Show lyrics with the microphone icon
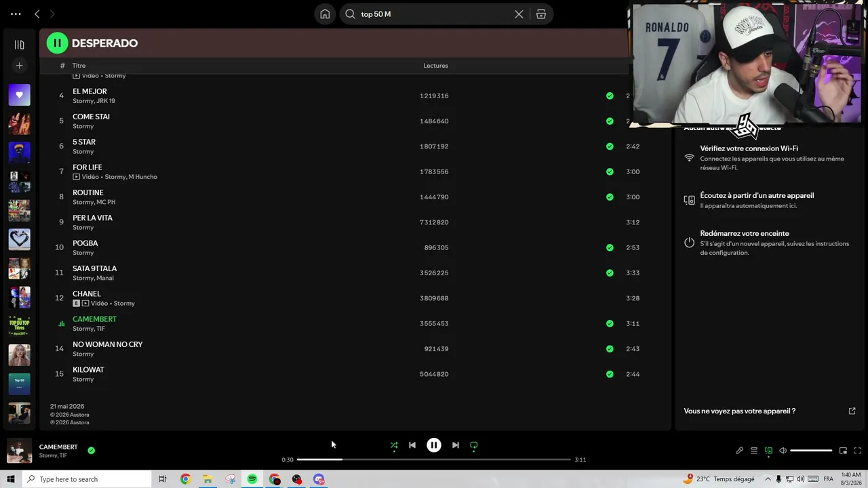The image size is (868, 488). tap(740, 451)
